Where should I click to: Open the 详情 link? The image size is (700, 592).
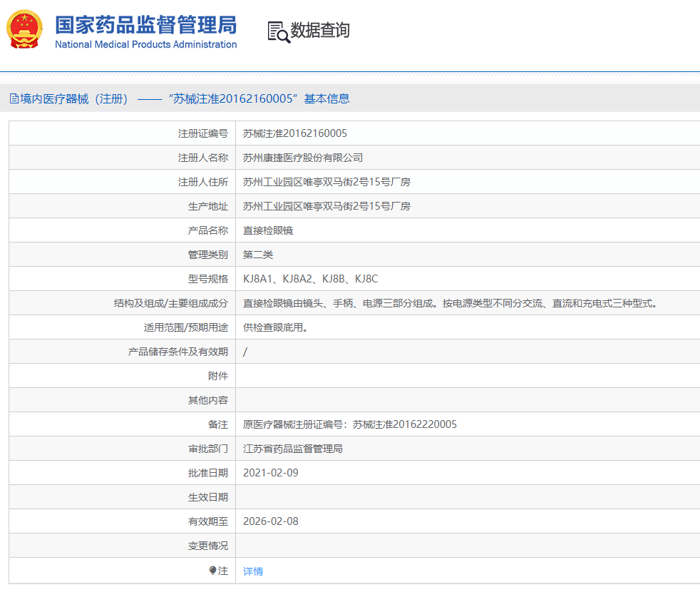[x=253, y=571]
